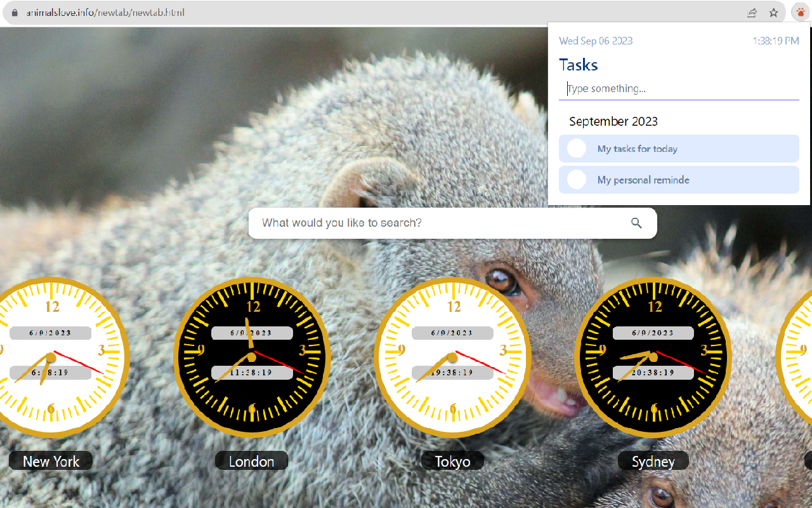Mark 'My tasks for today' as done
The height and width of the screenshot is (508, 812).
(577, 149)
